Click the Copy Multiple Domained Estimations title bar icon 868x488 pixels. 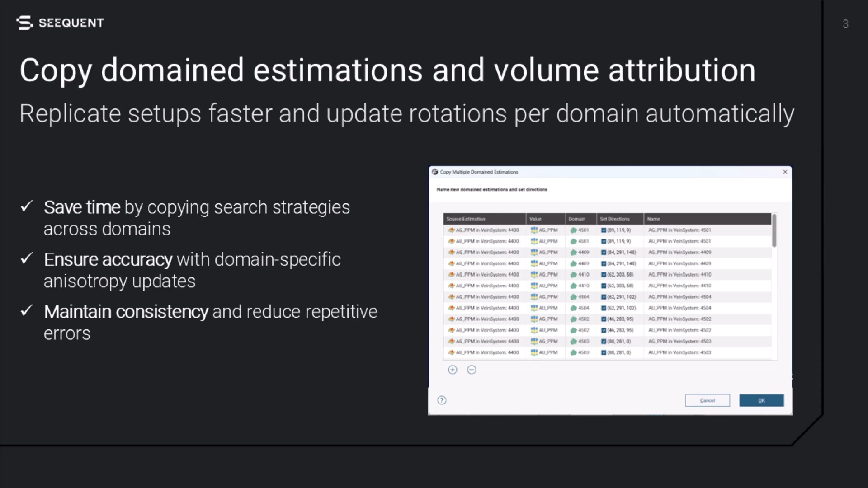[434, 172]
